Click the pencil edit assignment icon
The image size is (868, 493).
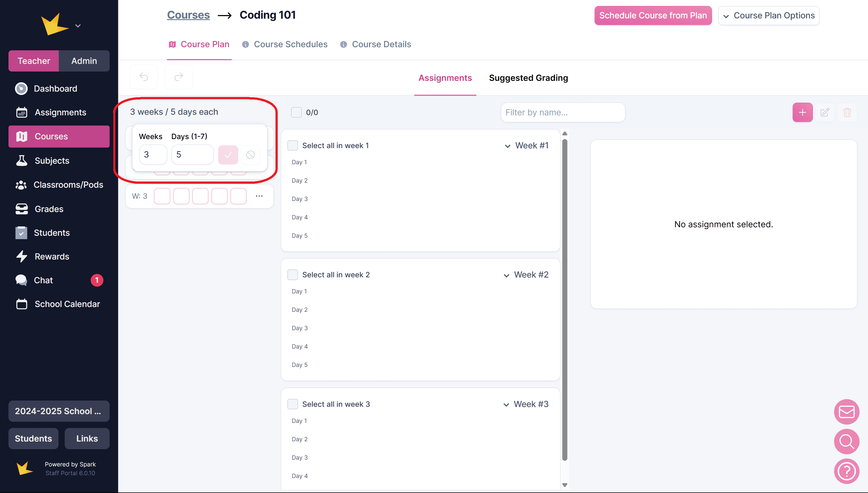tap(825, 113)
